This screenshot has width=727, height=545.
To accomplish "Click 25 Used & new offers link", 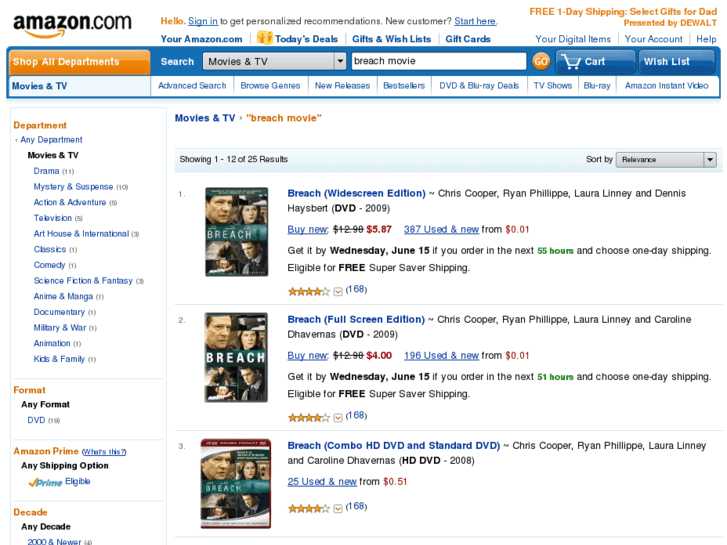I will coord(322,481).
